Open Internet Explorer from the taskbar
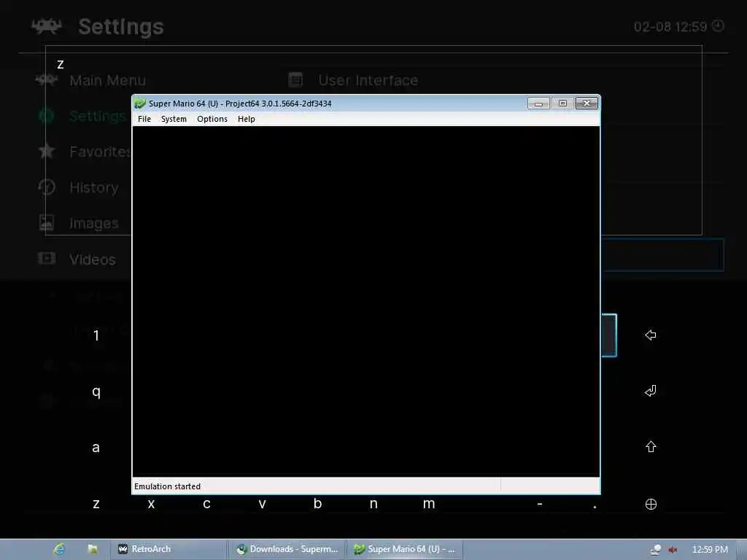 point(59,549)
